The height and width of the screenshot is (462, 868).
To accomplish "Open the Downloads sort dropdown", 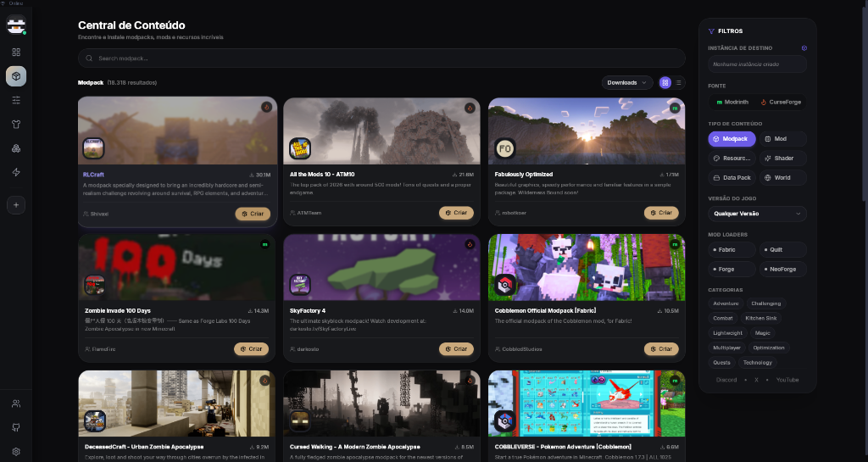I will (x=626, y=82).
